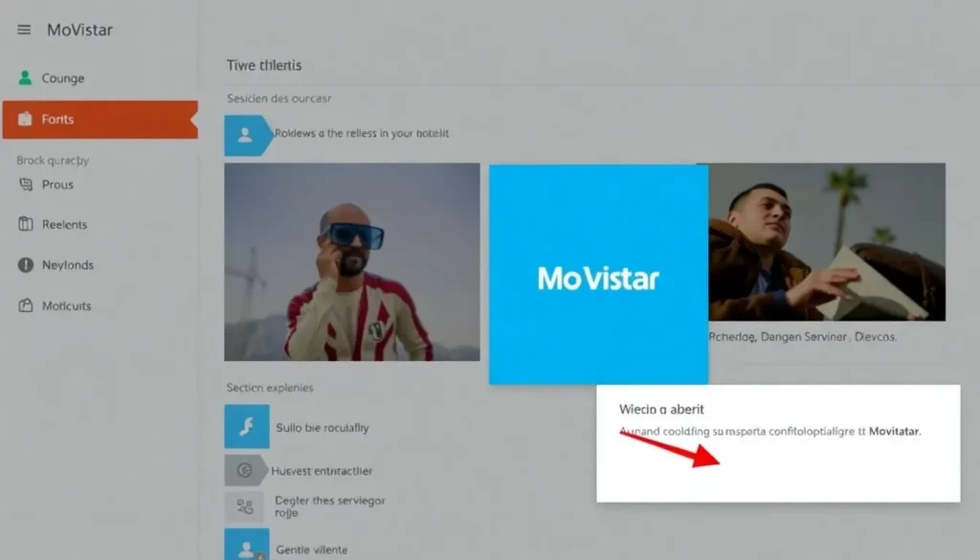Click the bold Movitatar link in the popup
Screen dimensions: 980x560
895,432
